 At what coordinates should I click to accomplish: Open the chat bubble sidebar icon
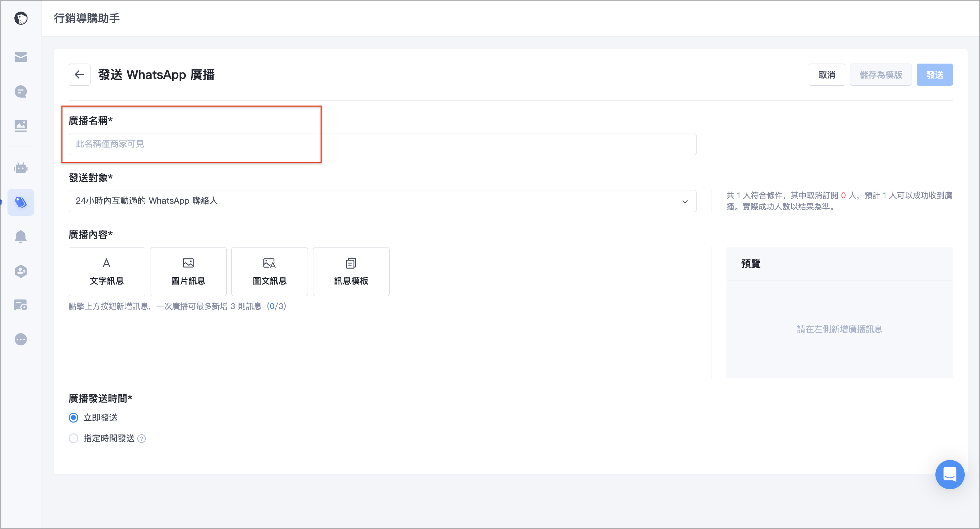(x=21, y=91)
